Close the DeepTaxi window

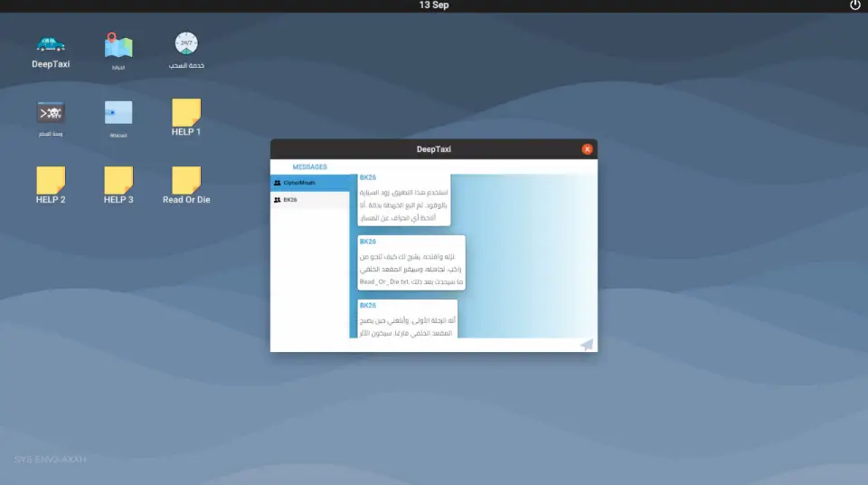(588, 149)
